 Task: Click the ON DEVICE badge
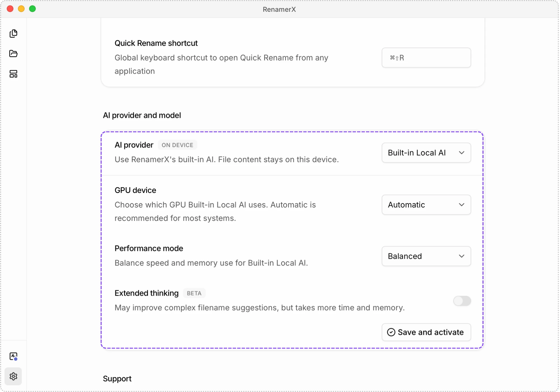(x=178, y=145)
